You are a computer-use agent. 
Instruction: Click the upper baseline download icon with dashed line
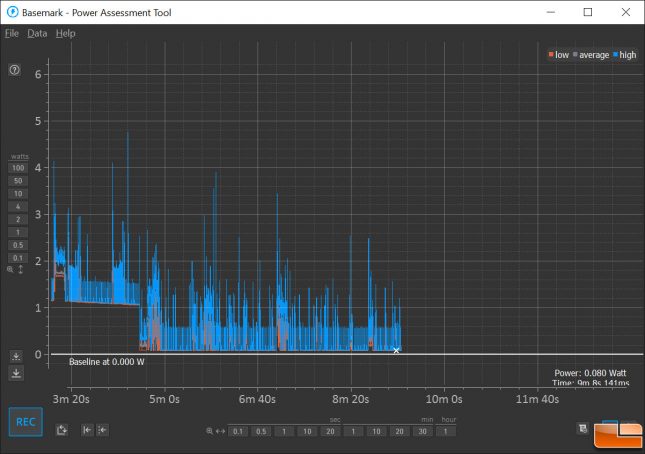point(16,356)
